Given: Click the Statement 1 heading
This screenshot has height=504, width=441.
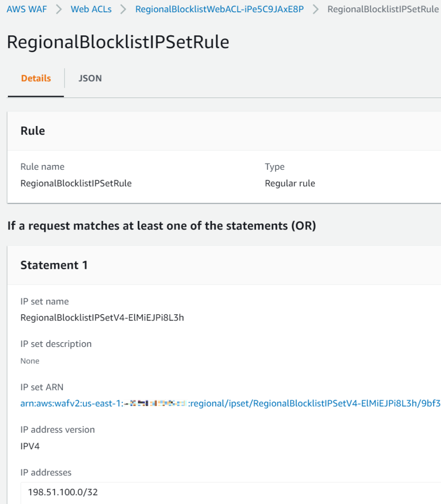Looking at the screenshot, I should 54,264.
